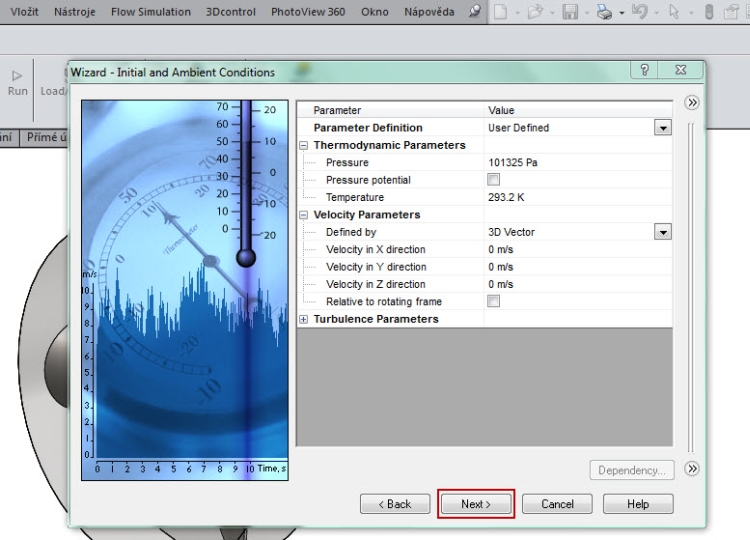Image resolution: width=750 pixels, height=540 pixels.
Task: Click the vertical scrollbar of parameter panel
Action: pyautogui.click(x=690, y=287)
